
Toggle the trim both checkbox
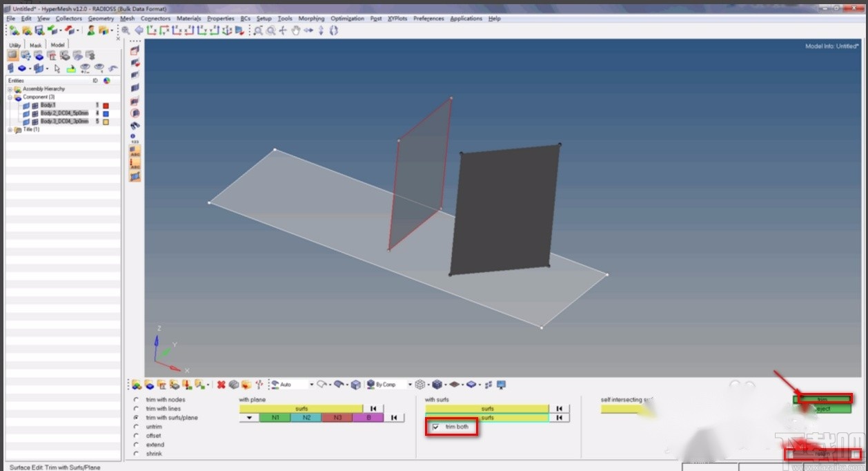coord(435,427)
